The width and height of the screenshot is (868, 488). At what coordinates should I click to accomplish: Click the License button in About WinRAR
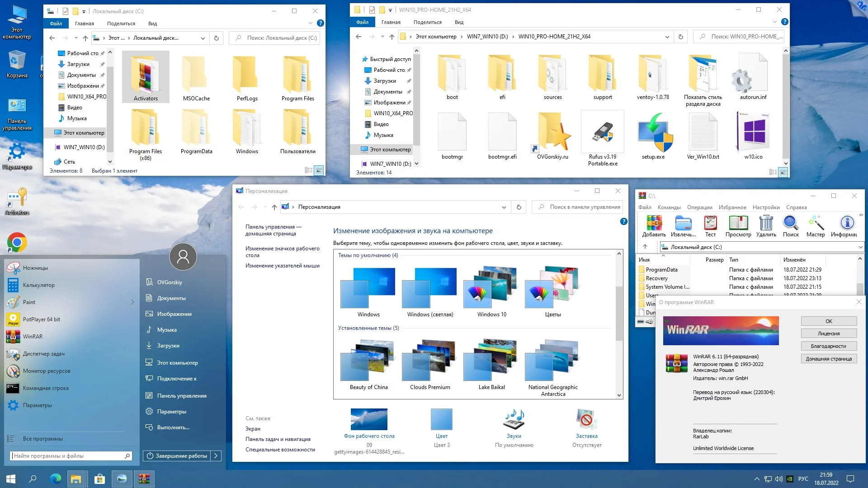828,333
